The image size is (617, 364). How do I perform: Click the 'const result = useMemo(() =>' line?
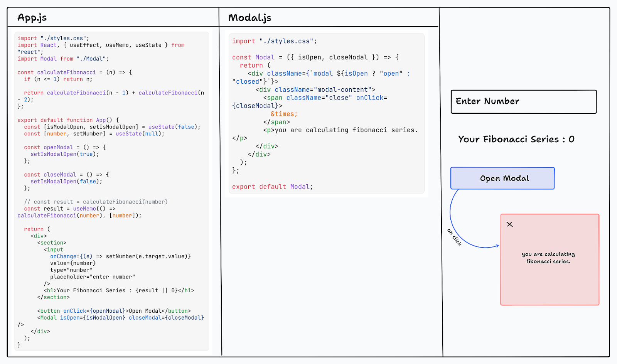70,209
